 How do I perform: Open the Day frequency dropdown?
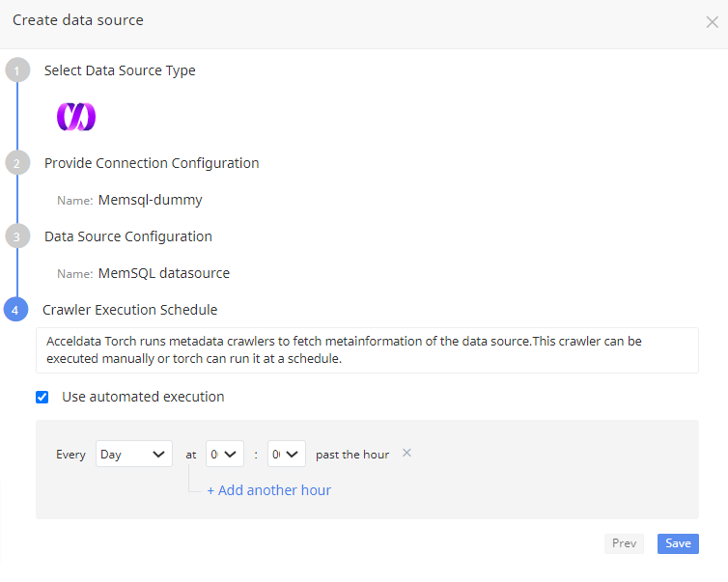(133, 454)
